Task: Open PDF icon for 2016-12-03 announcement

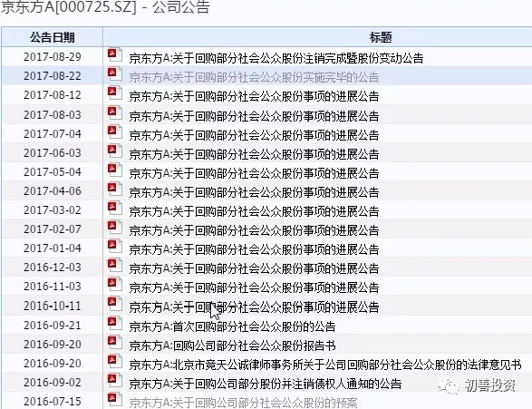Action: tap(115, 265)
